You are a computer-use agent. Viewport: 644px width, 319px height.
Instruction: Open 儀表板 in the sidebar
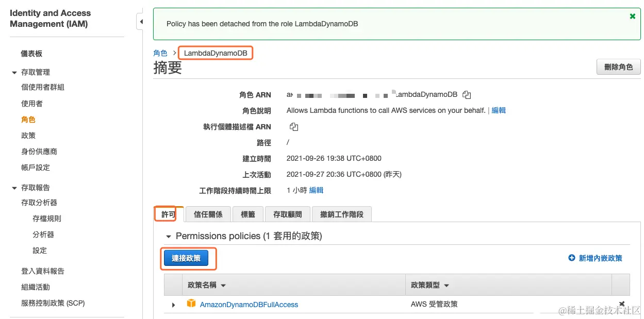[x=31, y=54]
